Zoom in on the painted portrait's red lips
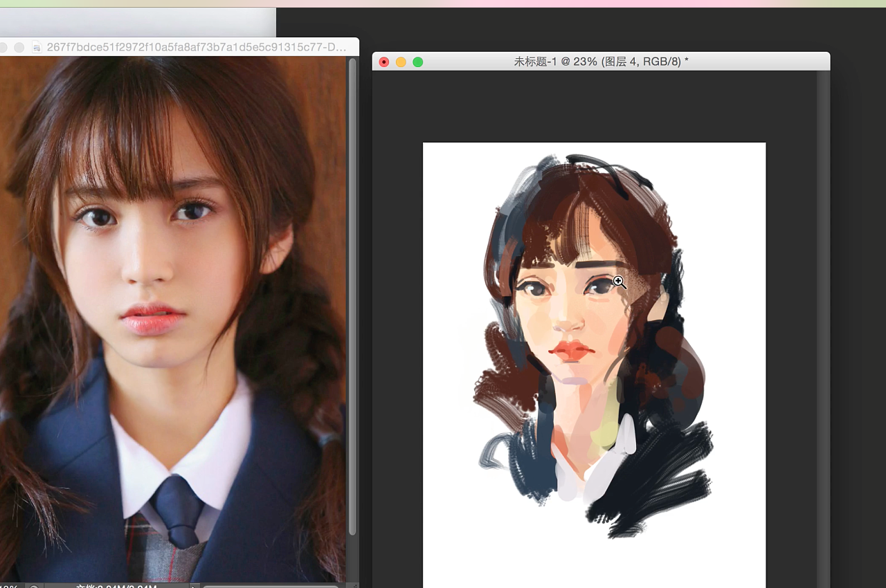886x588 pixels. pos(572,350)
